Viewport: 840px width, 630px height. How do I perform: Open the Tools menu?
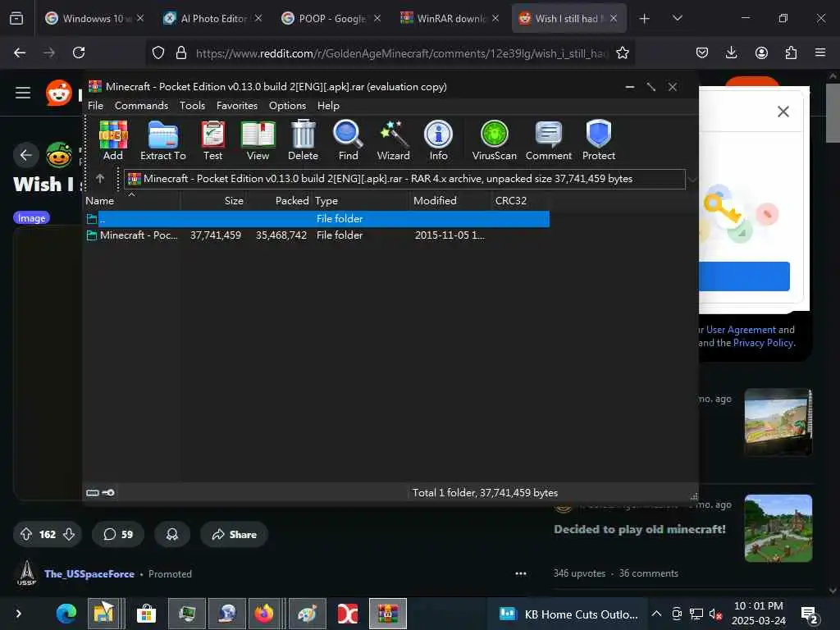(192, 106)
